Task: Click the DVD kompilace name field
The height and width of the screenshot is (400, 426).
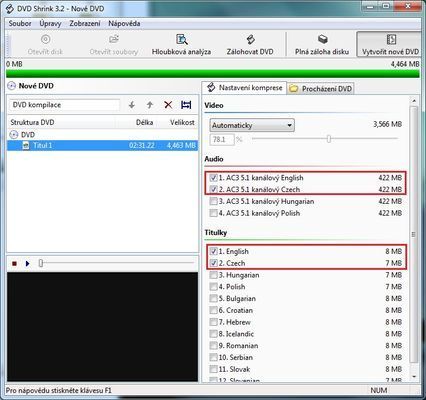Action: pos(64,105)
